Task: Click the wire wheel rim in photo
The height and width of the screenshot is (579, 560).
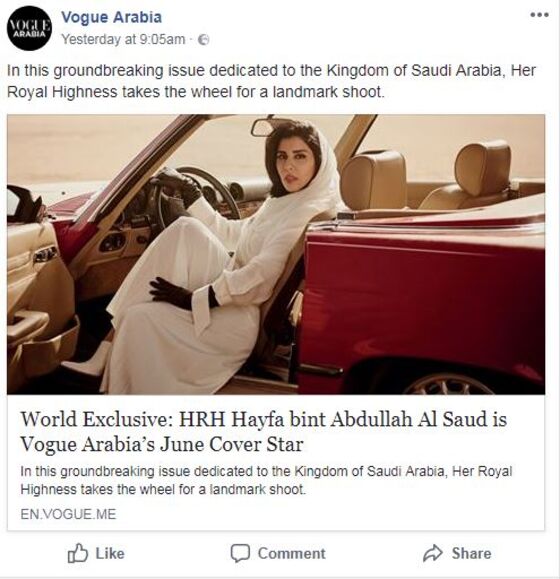Action: click(450, 384)
